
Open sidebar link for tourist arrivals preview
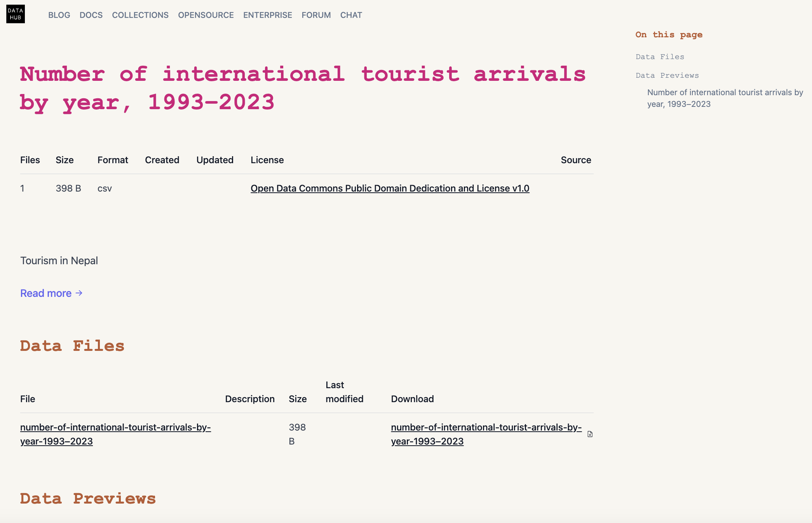coord(725,98)
